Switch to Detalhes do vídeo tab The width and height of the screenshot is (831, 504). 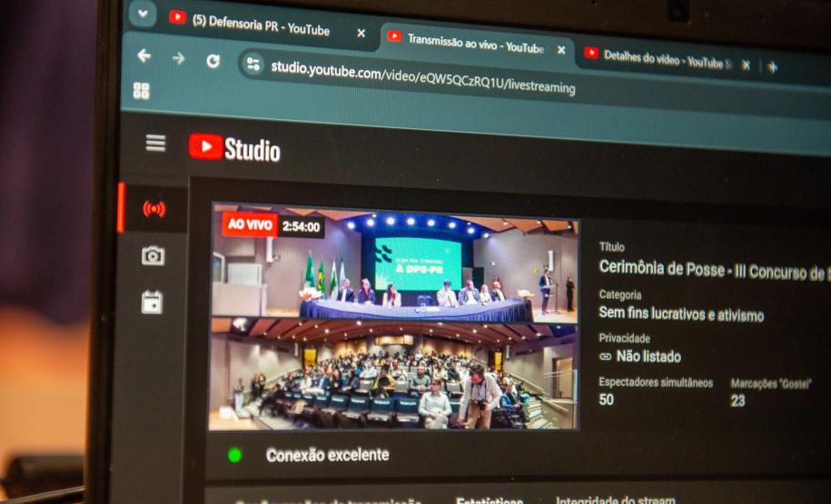(658, 59)
